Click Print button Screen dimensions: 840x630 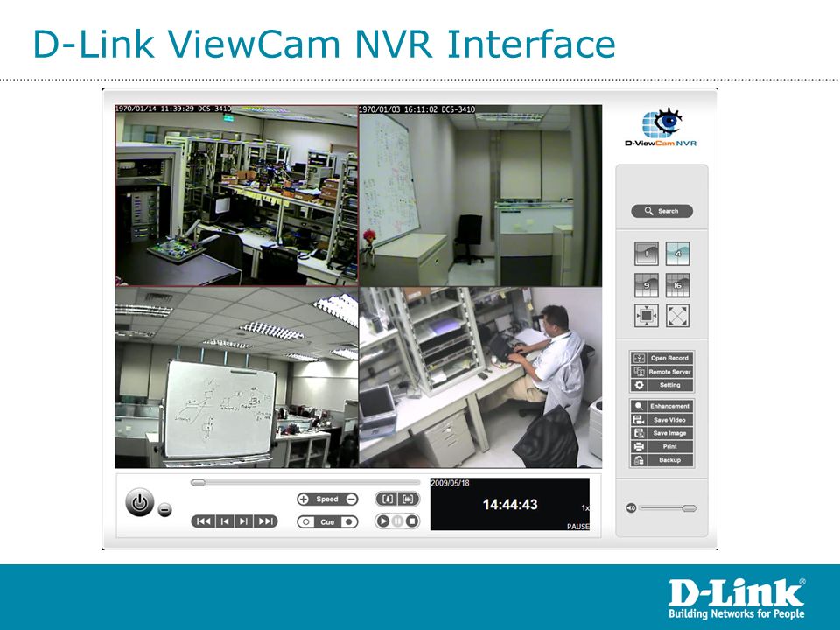(662, 447)
